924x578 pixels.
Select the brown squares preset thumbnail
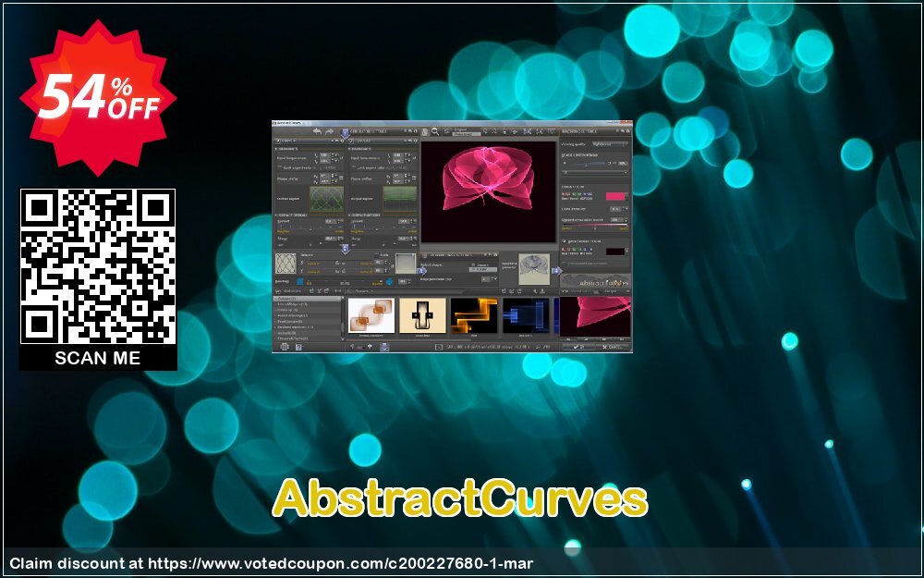coord(371,315)
